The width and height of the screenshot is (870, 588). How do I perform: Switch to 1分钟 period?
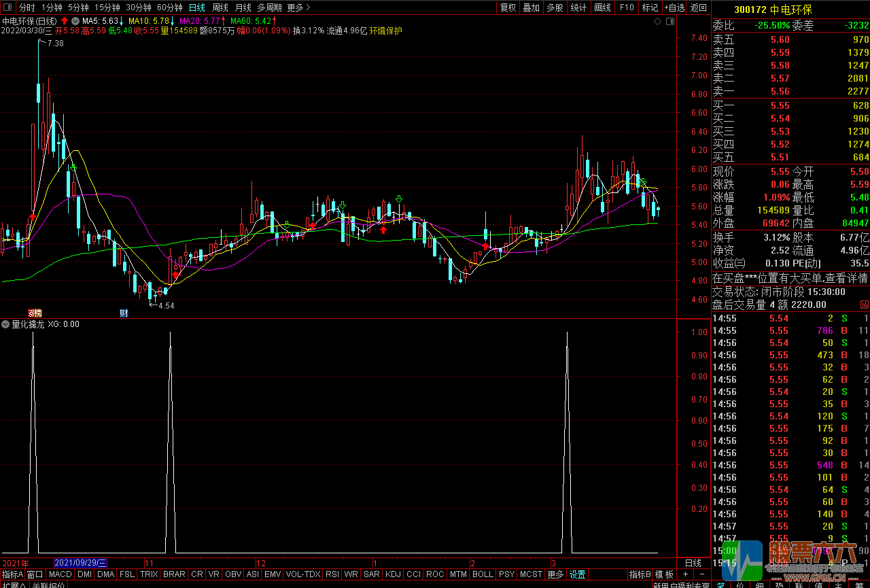point(52,7)
